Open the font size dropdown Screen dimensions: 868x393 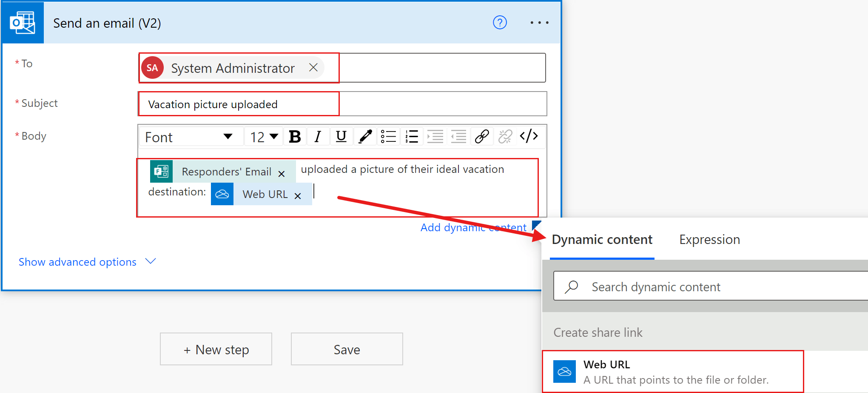pyautogui.click(x=263, y=136)
